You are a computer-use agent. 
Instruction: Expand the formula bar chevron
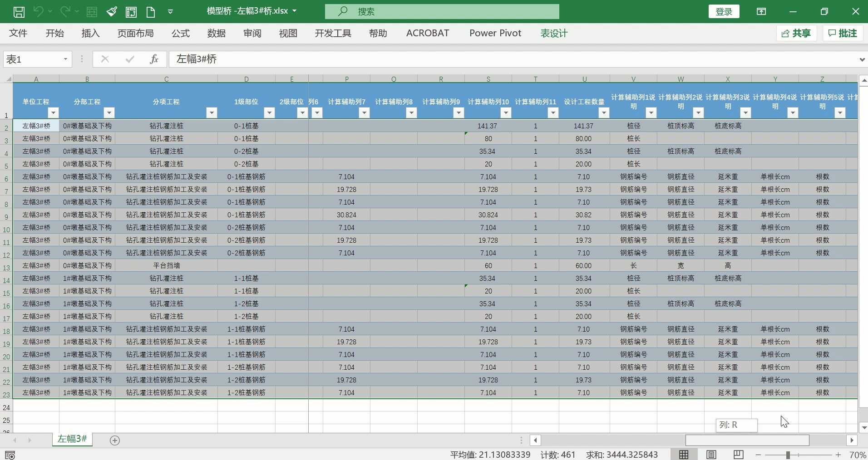[862, 59]
